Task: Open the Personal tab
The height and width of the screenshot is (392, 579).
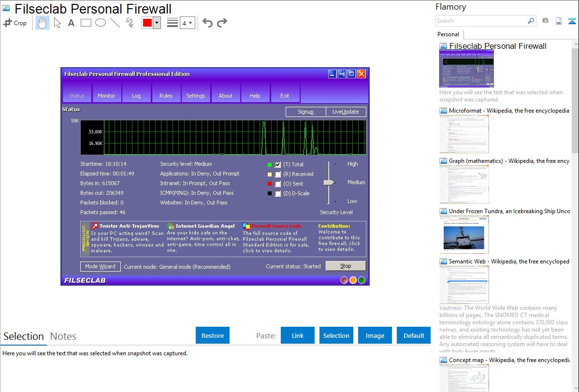Action: pos(449,34)
